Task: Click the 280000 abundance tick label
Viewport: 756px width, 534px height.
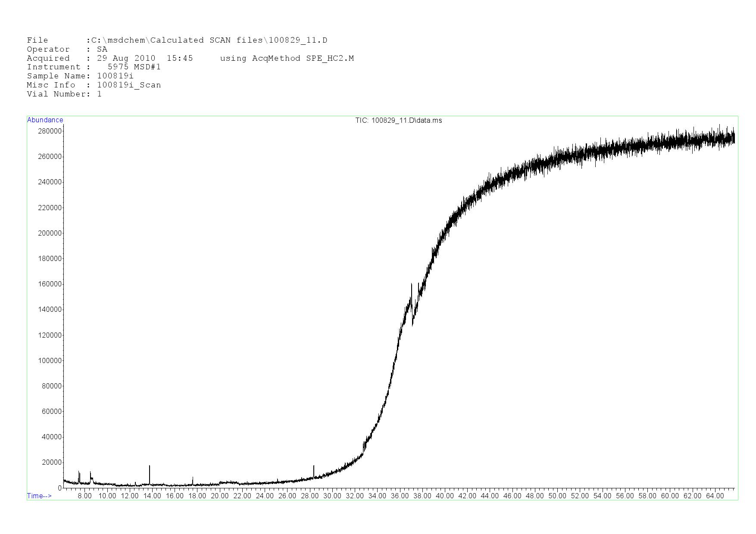Action: pyautogui.click(x=50, y=131)
